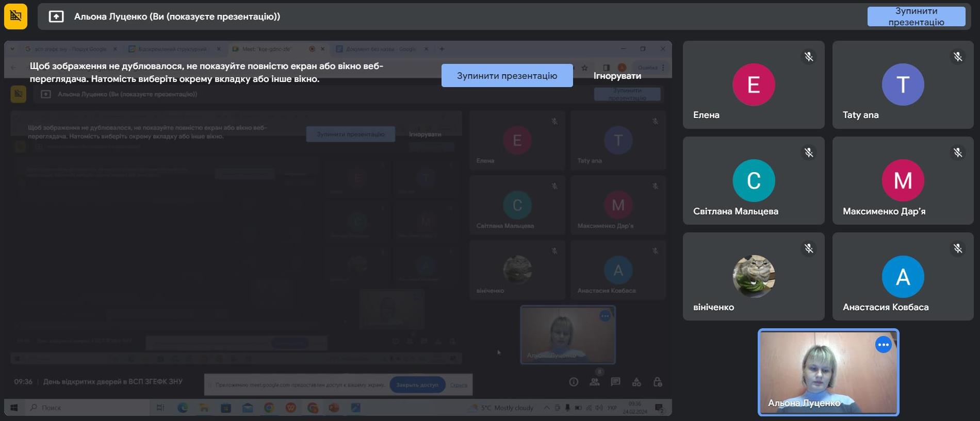Open PowerPoint from shared taskbar
This screenshot has width=980, height=421.
(x=334, y=408)
